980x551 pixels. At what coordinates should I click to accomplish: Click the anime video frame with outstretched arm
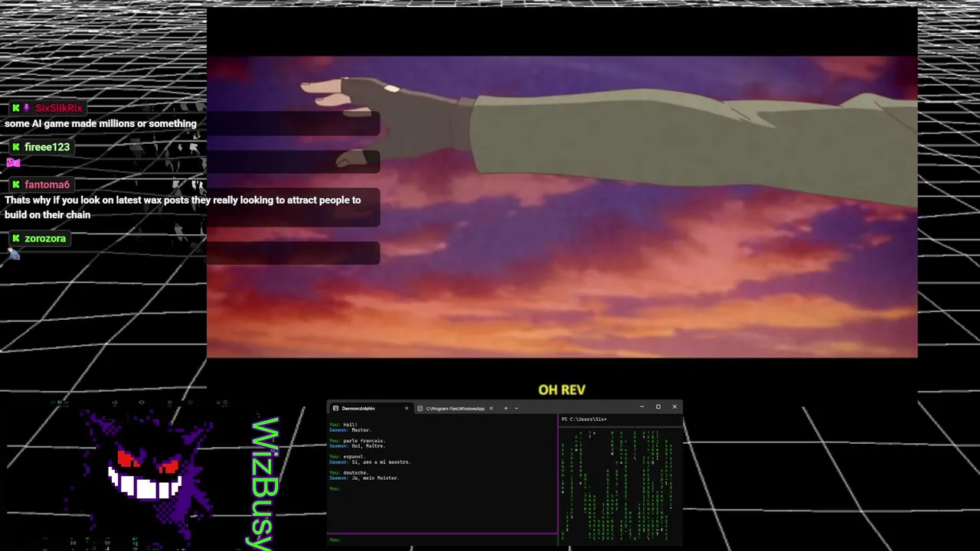click(x=562, y=207)
